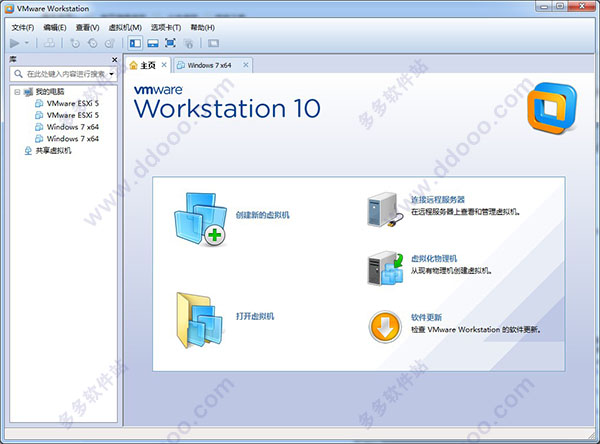Click the power on play button
The height and width of the screenshot is (444, 600).
pyautogui.click(x=13, y=43)
